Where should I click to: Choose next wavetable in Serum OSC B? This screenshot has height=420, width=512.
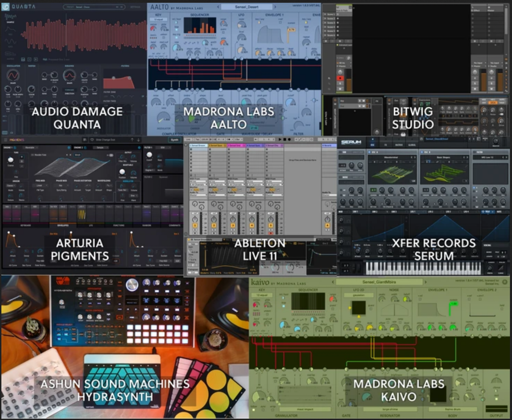point(467,157)
